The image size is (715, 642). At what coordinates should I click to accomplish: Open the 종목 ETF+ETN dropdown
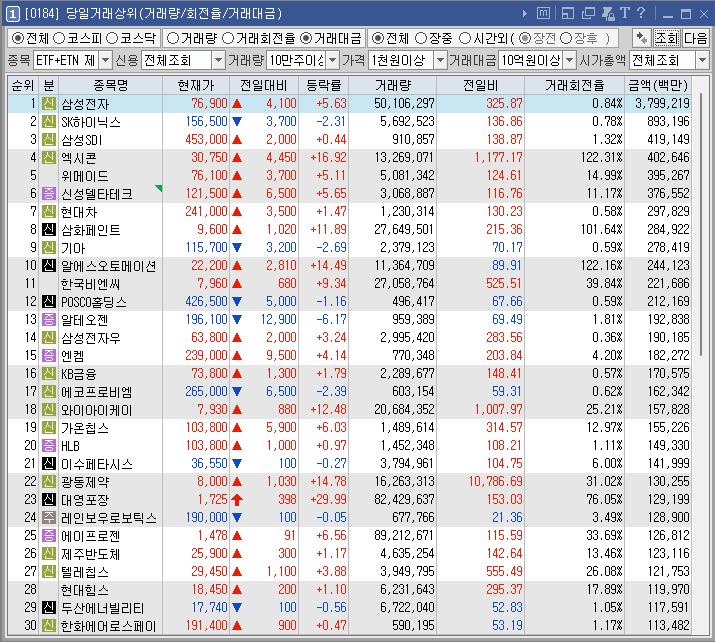pos(105,60)
